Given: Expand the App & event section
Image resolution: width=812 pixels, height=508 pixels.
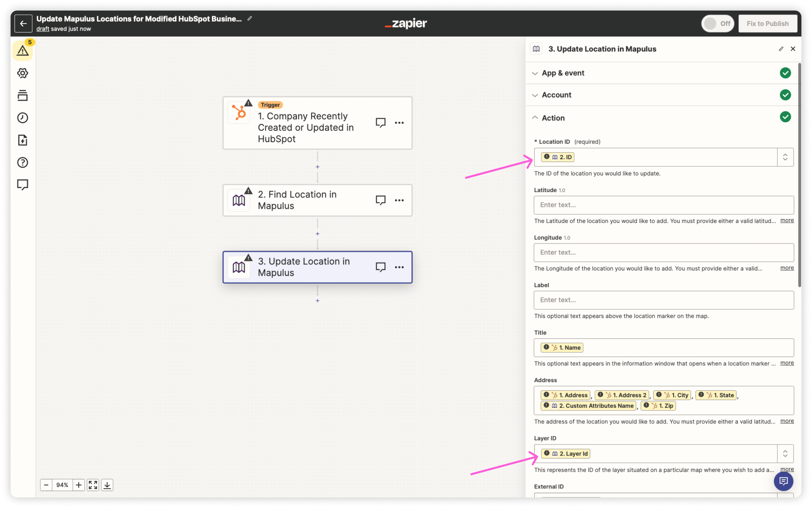Looking at the screenshot, I should pos(663,73).
